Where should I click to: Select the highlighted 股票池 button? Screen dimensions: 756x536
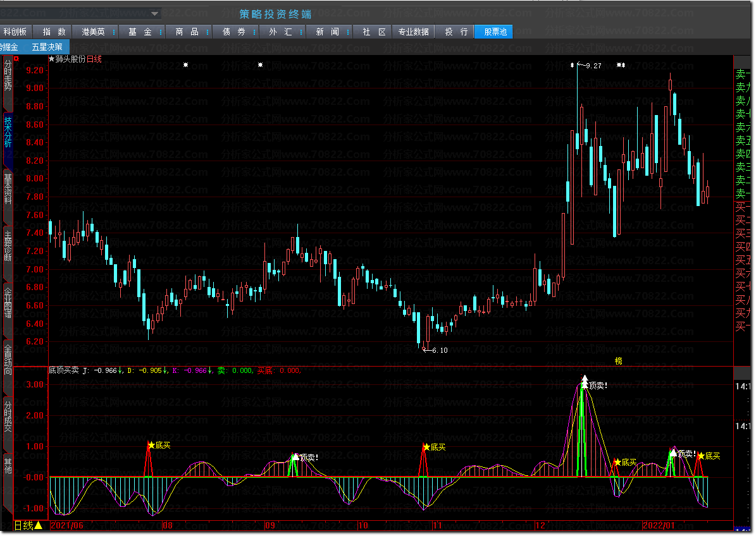click(495, 32)
